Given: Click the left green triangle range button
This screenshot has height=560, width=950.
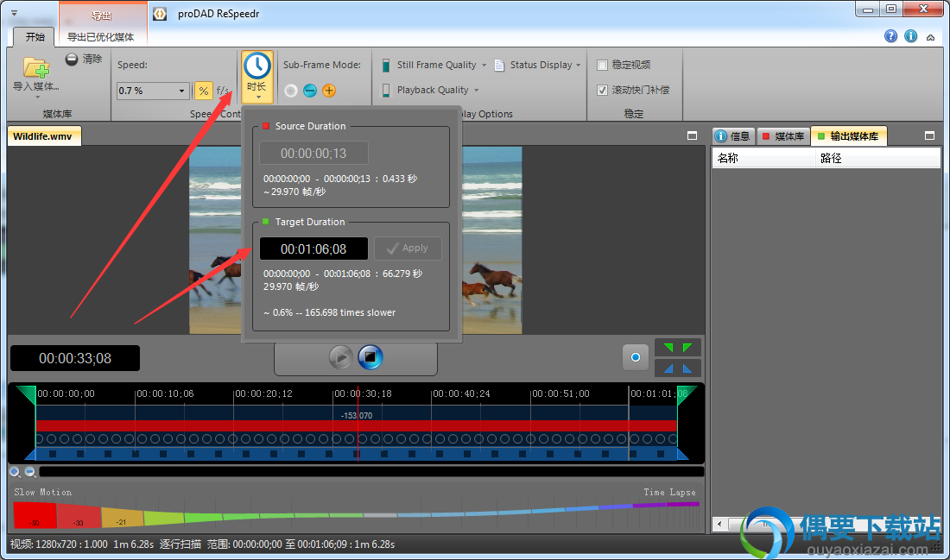Looking at the screenshot, I should pos(668,348).
